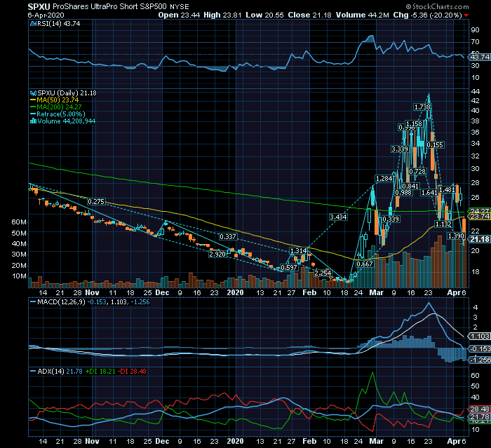The height and width of the screenshot is (448, 491).
Task: Click the volume bars icon in the price legend
Action: pyautogui.click(x=33, y=121)
